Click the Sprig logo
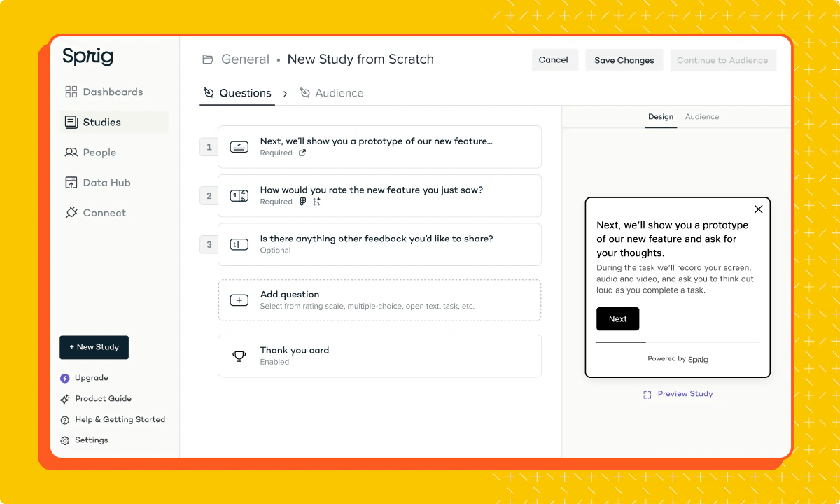Screen dimensions: 840x504 point(87,57)
